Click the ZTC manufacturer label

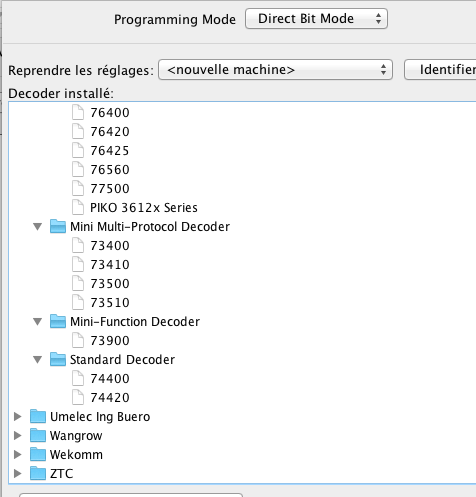tap(61, 474)
